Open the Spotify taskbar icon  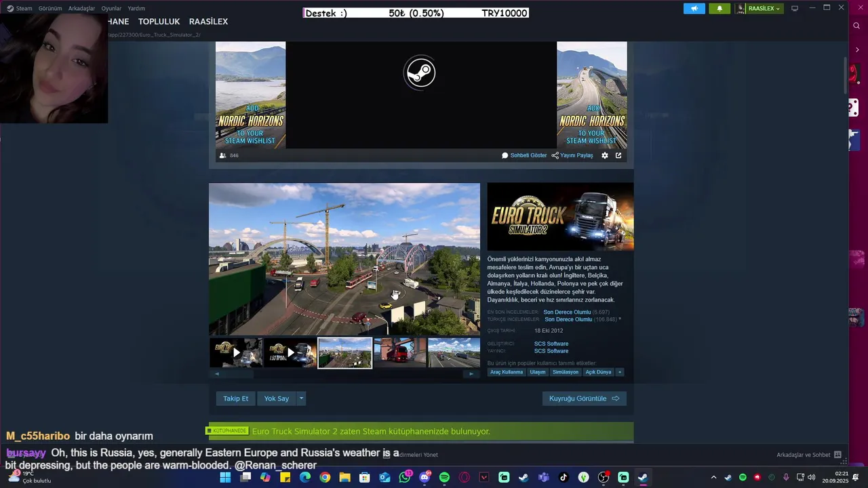pos(444,478)
